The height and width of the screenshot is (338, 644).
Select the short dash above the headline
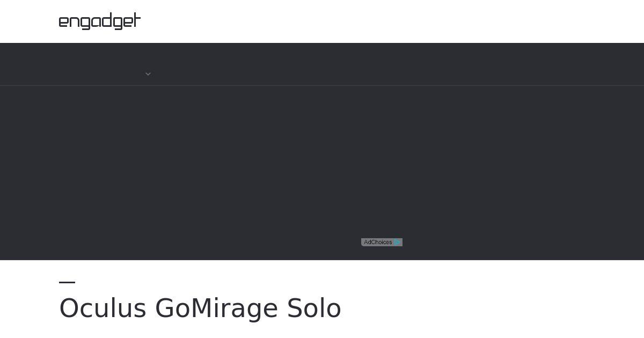click(67, 282)
